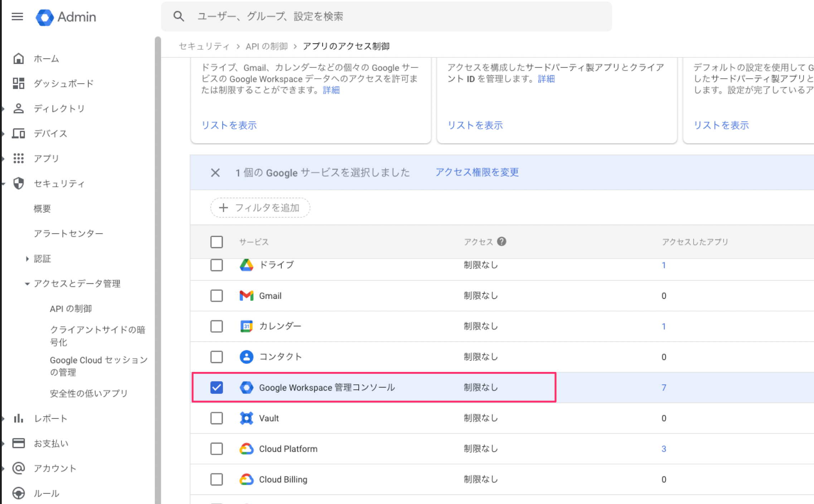The width and height of the screenshot is (814, 504).
Task: Click the カレンダー service icon
Action: point(246,326)
